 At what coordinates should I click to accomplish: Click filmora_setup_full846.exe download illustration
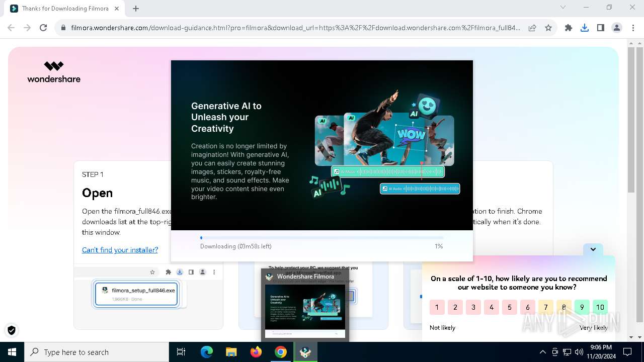pos(136,294)
